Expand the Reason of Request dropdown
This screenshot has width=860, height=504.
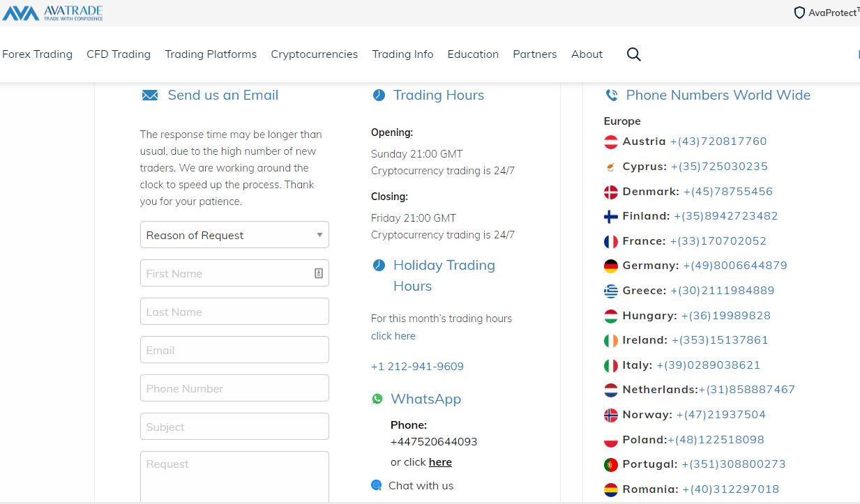click(234, 235)
